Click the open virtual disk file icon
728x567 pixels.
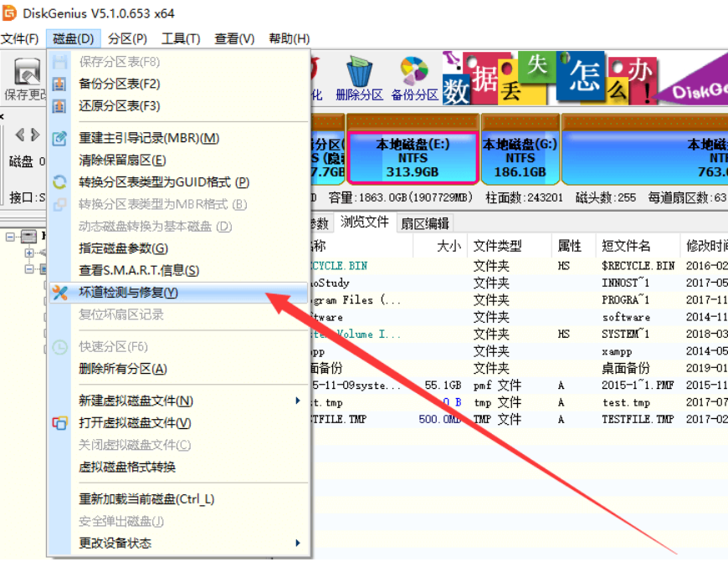tap(59, 423)
